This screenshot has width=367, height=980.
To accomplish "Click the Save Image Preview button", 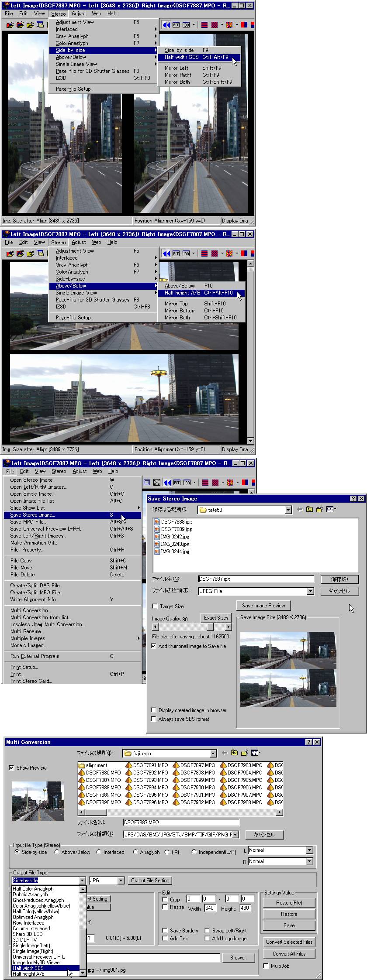I will [x=263, y=606].
